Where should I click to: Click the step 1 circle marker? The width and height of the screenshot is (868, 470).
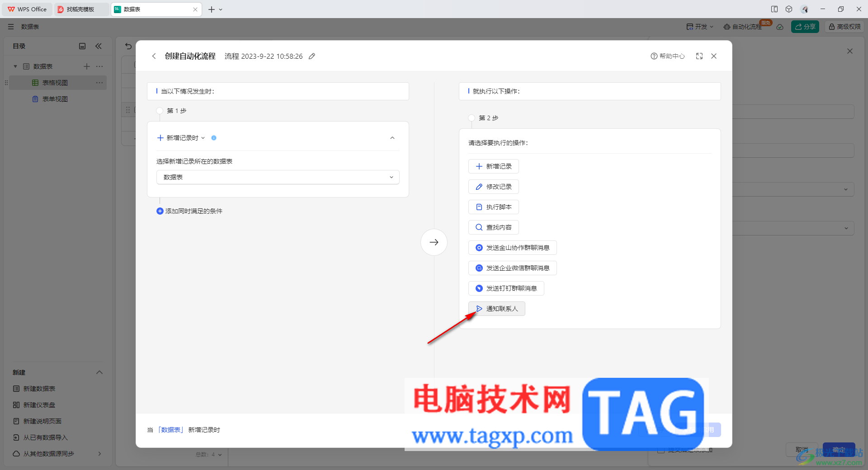pos(160,111)
